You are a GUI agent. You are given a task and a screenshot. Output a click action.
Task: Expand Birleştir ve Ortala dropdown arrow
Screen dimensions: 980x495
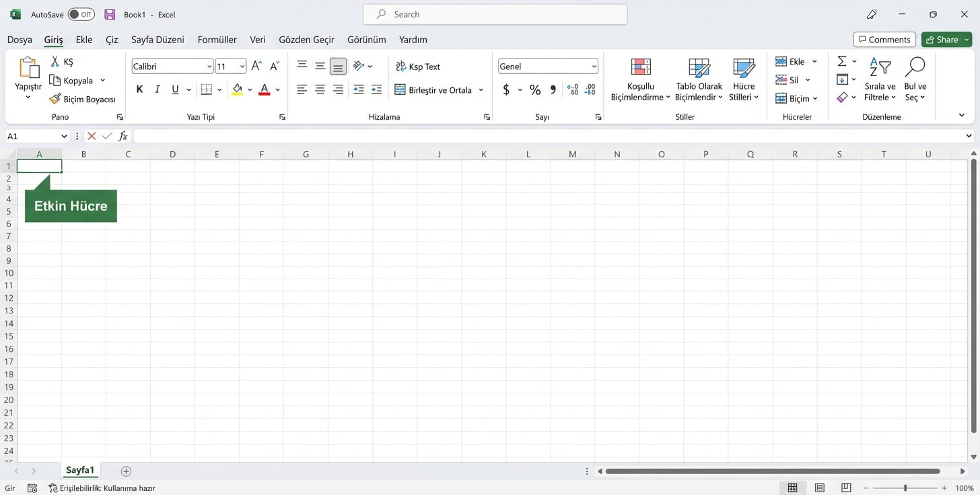click(x=481, y=89)
